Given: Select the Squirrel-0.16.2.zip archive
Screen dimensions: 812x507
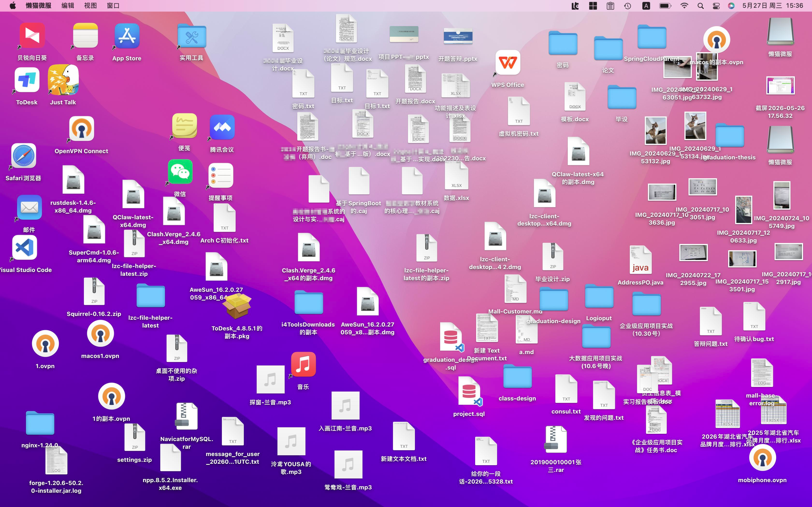Looking at the screenshot, I should coord(94,291).
